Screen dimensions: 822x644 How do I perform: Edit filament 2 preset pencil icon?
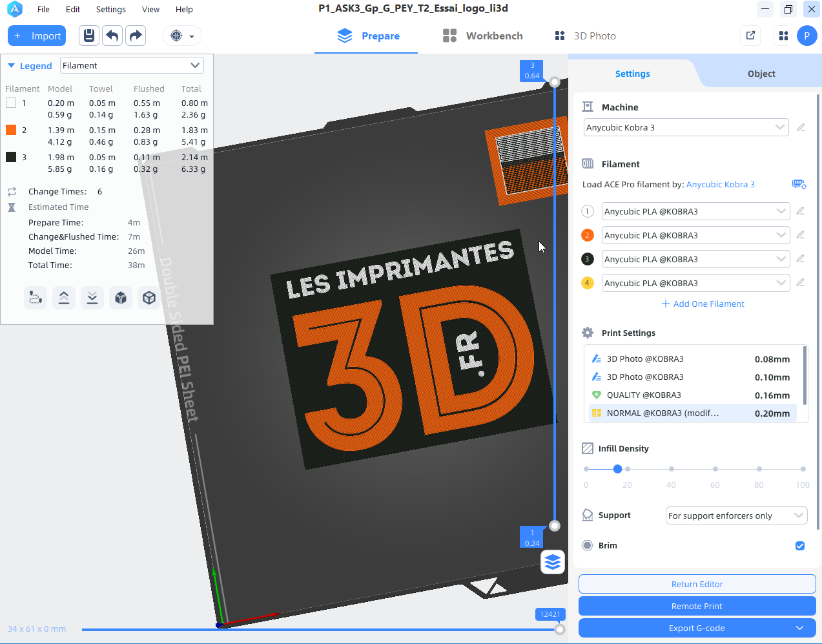pyautogui.click(x=801, y=234)
